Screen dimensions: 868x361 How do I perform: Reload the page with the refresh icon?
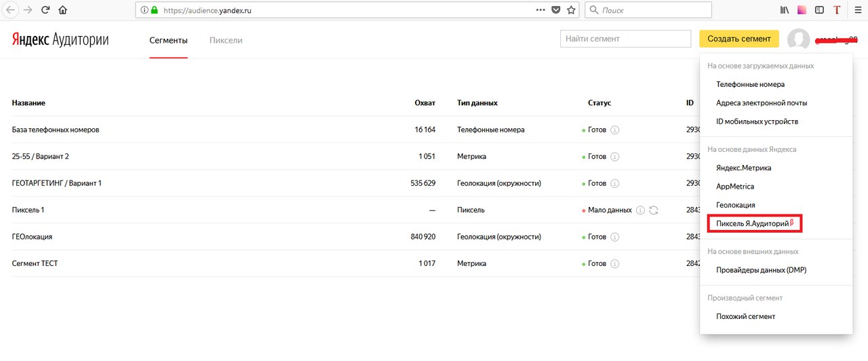pyautogui.click(x=45, y=10)
